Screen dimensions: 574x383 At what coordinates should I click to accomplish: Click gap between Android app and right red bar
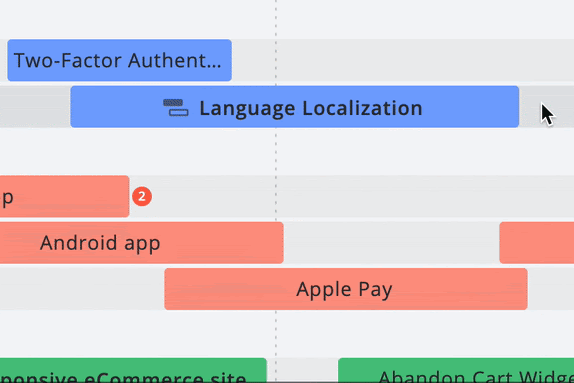coord(391,242)
